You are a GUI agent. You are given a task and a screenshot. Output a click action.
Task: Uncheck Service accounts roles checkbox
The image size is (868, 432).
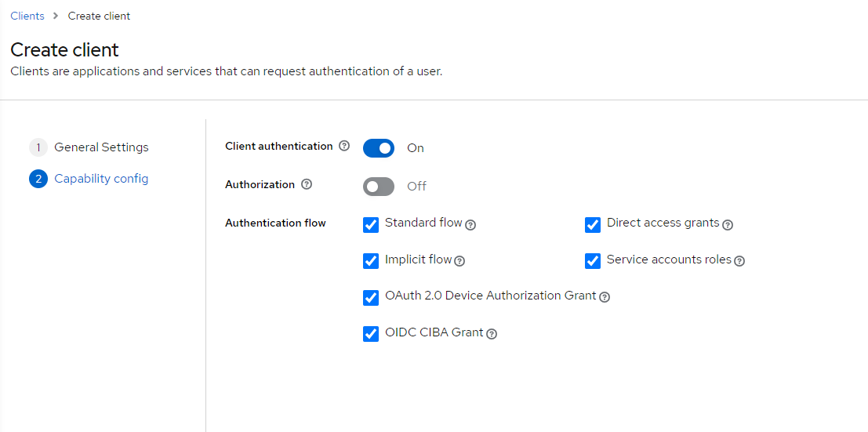(x=593, y=261)
